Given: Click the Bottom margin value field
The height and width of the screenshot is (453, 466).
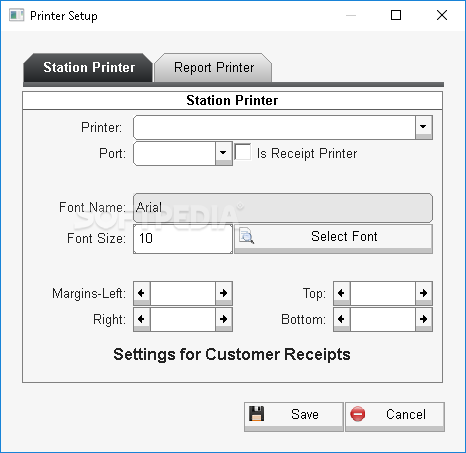Looking at the screenshot, I should (x=383, y=319).
